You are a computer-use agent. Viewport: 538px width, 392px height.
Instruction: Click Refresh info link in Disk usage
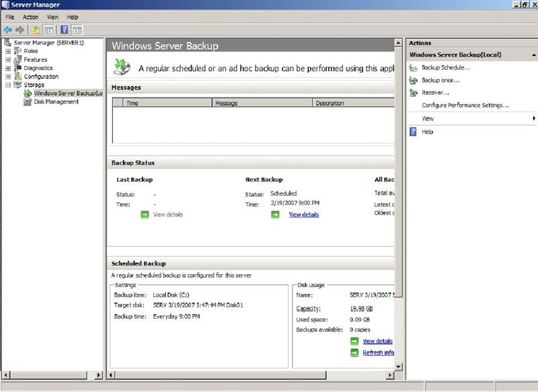pyautogui.click(x=378, y=353)
